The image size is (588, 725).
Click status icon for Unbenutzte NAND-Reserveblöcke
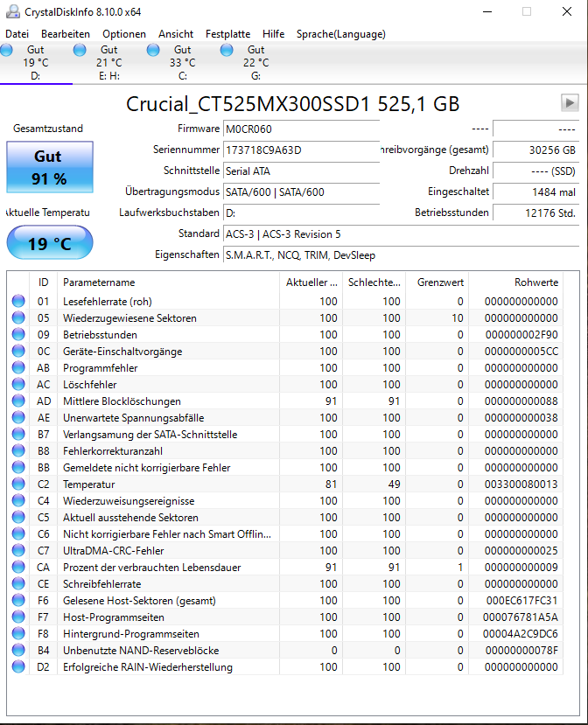[x=18, y=650]
